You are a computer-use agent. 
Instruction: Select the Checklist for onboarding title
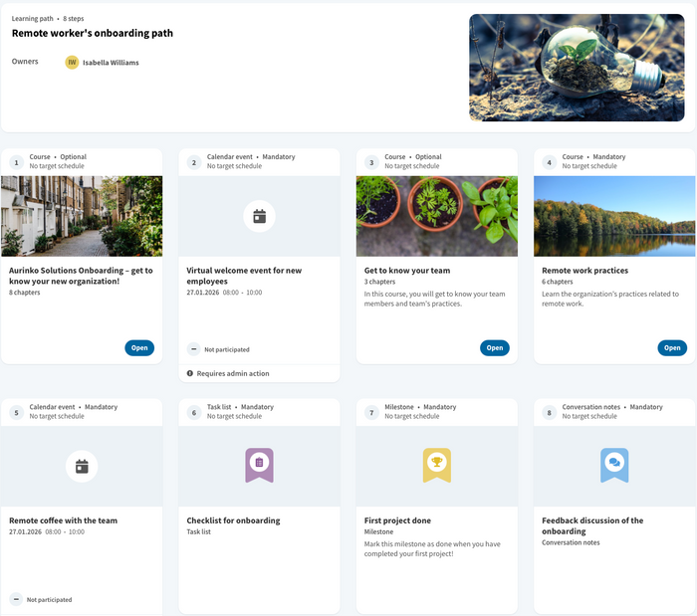point(233,520)
